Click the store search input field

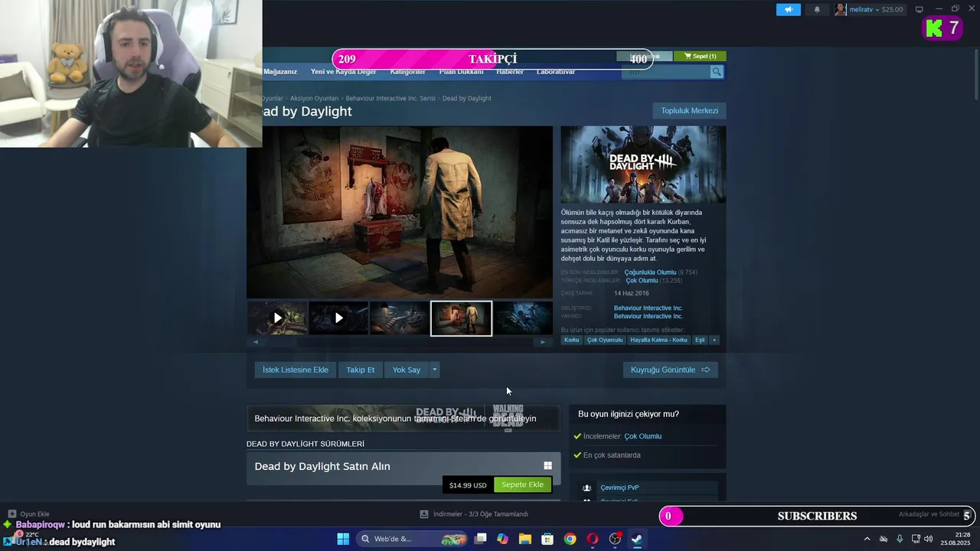tap(666, 72)
